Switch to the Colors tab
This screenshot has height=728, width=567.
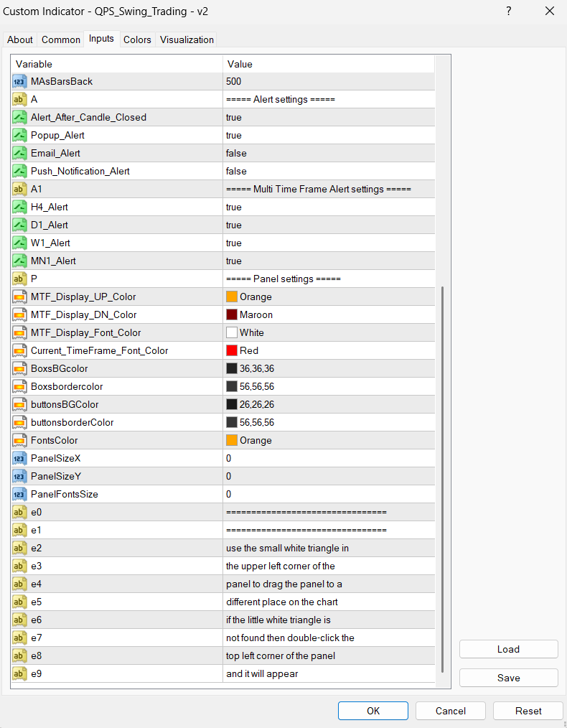pyautogui.click(x=137, y=39)
